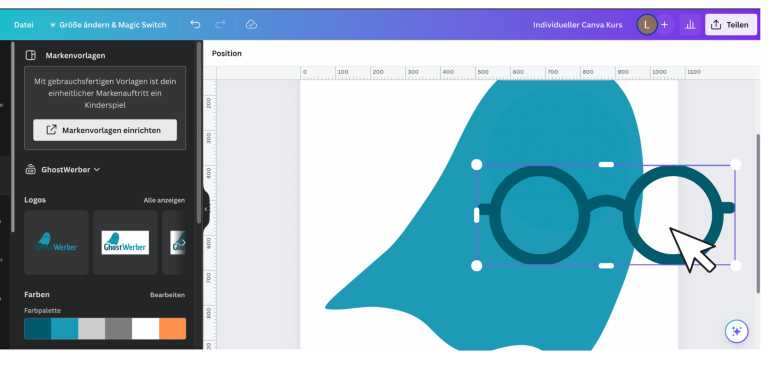Click the Markenvorlagen panel icon
768x384 pixels.
point(30,55)
